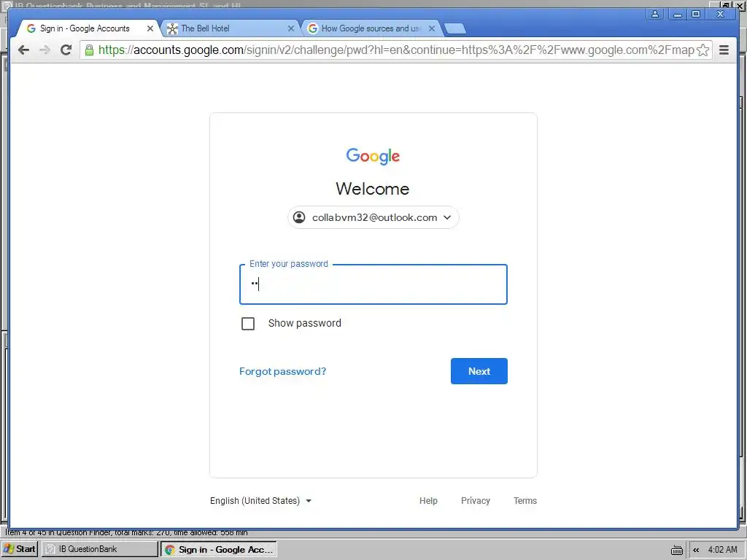Open the collabvm32@outlook.com account switcher
This screenshot has height=560, width=747.
coord(373,217)
